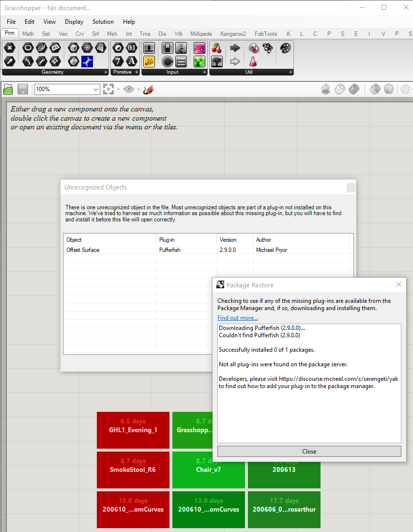Open the 100% zoom level dropdown
413x532 pixels.
(95, 90)
